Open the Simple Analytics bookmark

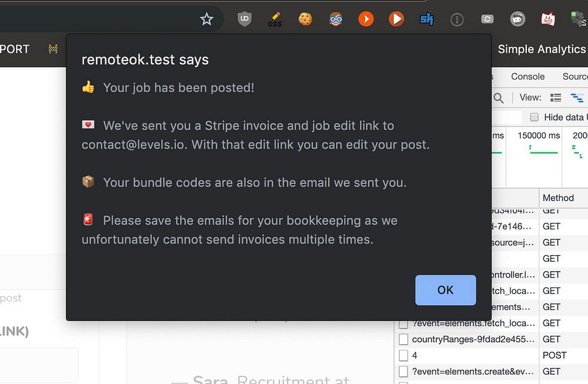[x=542, y=49]
